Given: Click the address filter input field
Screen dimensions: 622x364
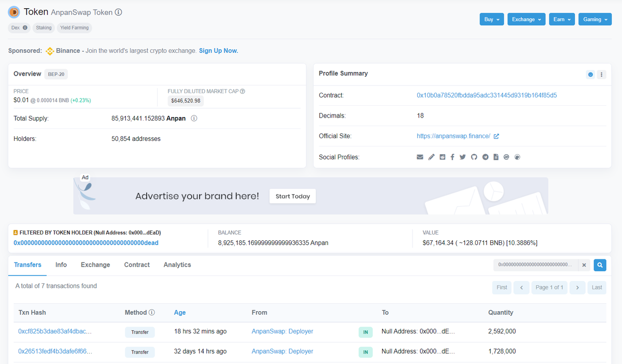Looking at the screenshot, I should click(x=535, y=265).
